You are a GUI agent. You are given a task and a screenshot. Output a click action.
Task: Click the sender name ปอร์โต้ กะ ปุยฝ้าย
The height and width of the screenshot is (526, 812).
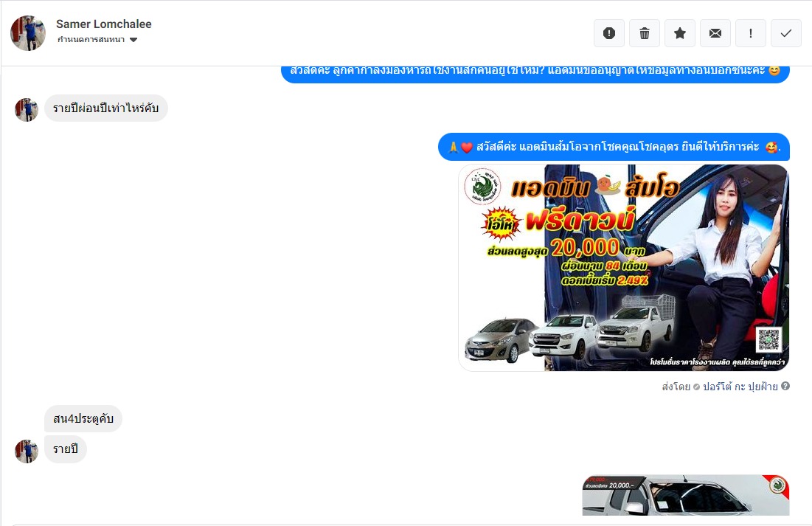coord(740,386)
